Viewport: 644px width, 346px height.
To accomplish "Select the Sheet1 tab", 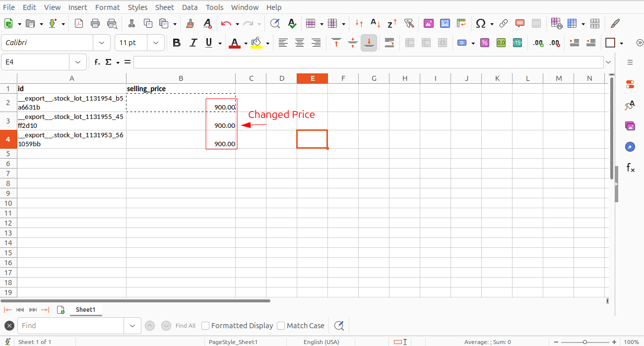I will [85, 310].
